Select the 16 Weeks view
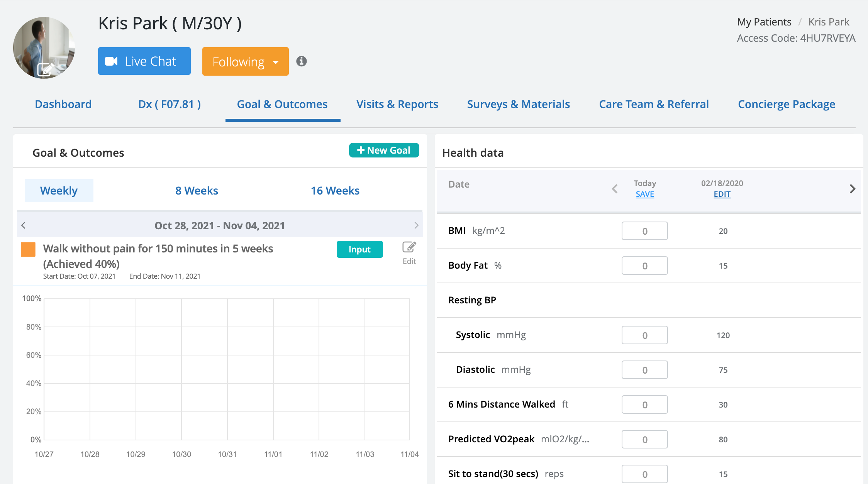Image resolution: width=868 pixels, height=484 pixels. click(335, 191)
